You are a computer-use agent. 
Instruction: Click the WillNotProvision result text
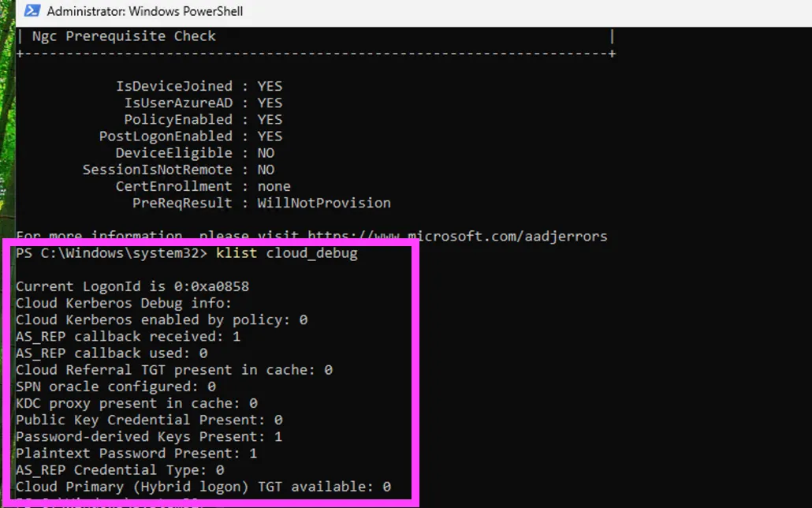[324, 203]
